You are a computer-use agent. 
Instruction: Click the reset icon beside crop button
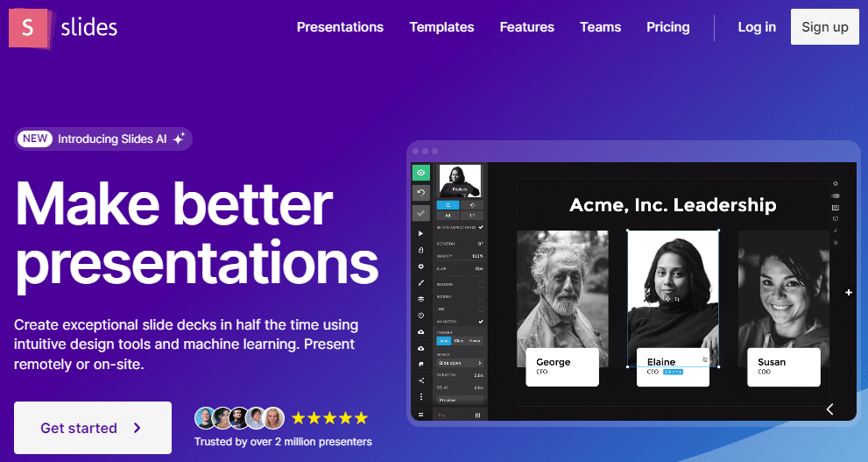[x=472, y=205]
